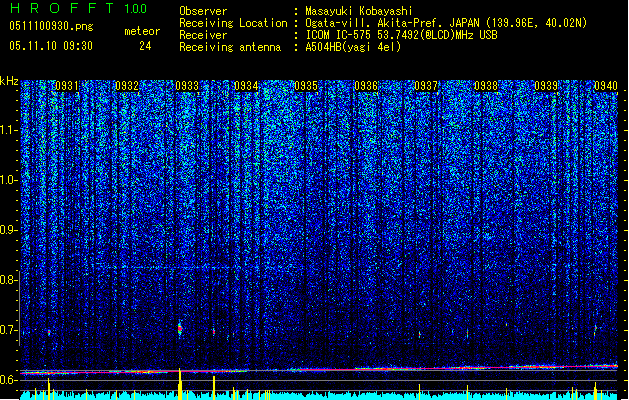Click the 1.0 kHz axis tick label
The image size is (629, 400).
point(9,180)
